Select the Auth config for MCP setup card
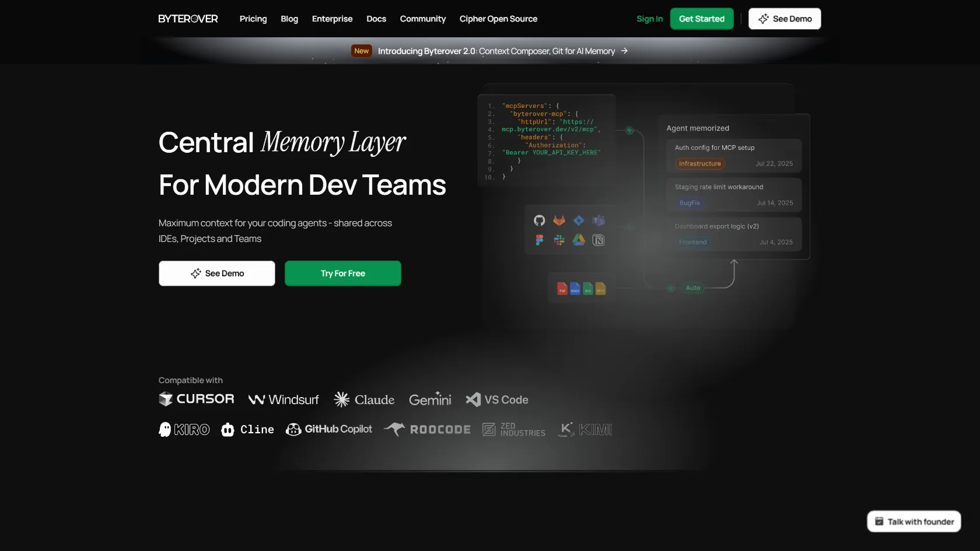Image resolution: width=980 pixels, height=551 pixels. click(x=734, y=156)
